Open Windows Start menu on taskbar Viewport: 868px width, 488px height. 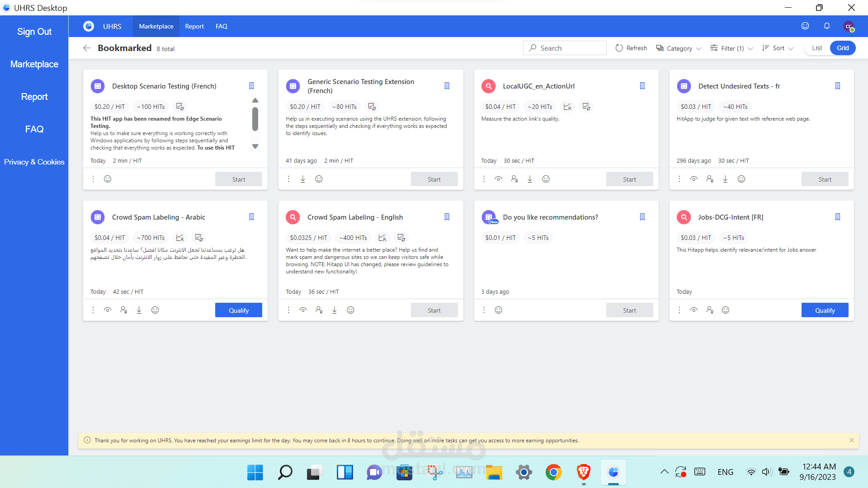click(x=255, y=472)
